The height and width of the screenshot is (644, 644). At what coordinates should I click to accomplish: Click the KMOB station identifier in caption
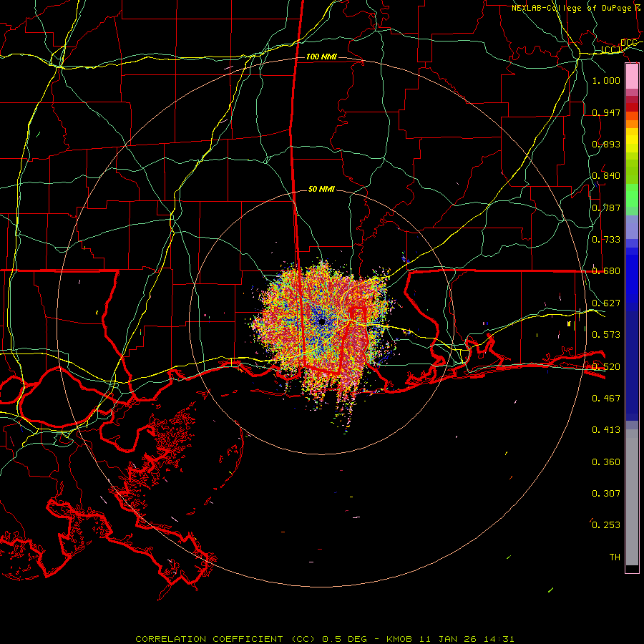point(399,639)
